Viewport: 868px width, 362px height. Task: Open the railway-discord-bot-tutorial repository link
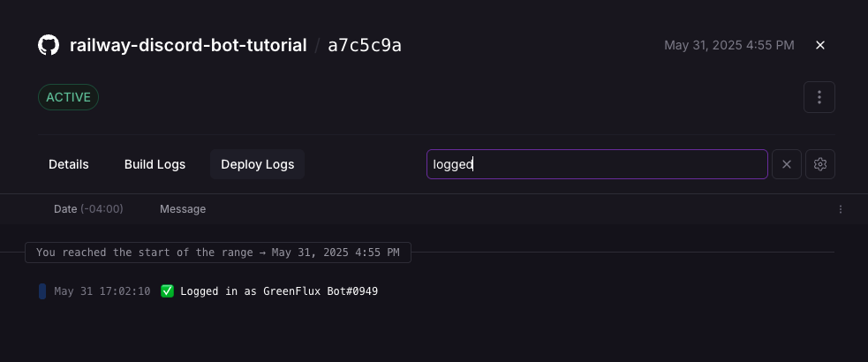pos(188,45)
